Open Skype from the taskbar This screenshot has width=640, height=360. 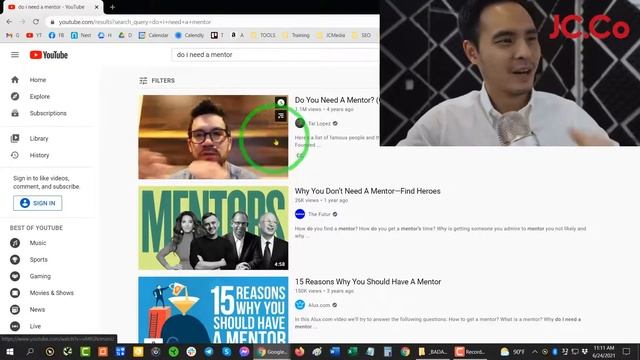(x=227, y=351)
